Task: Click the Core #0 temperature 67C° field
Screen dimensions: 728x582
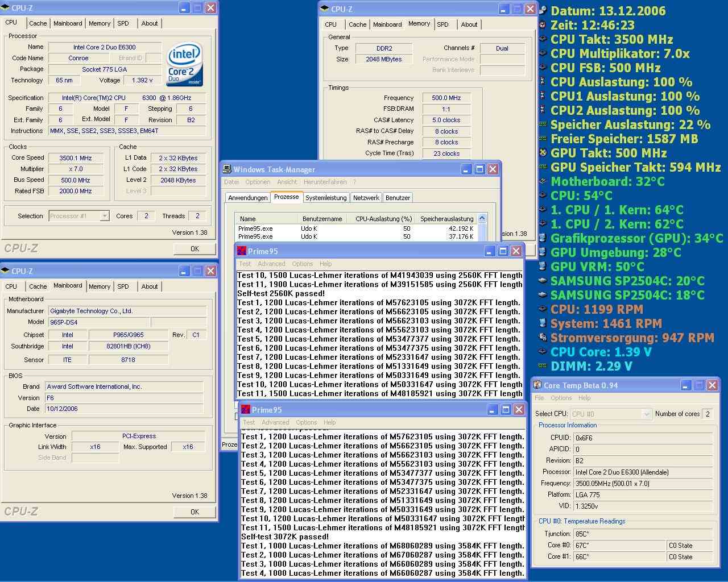Action: point(619,545)
